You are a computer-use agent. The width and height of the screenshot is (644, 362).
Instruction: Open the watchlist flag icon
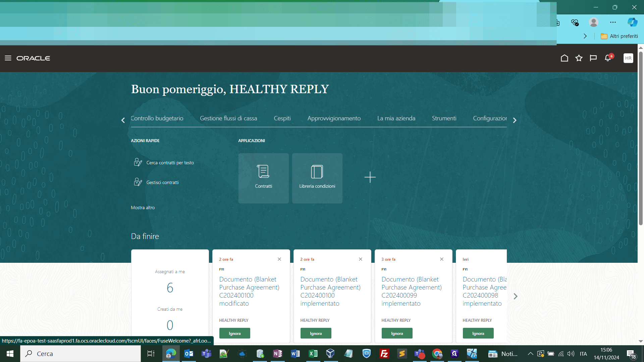coord(593,58)
